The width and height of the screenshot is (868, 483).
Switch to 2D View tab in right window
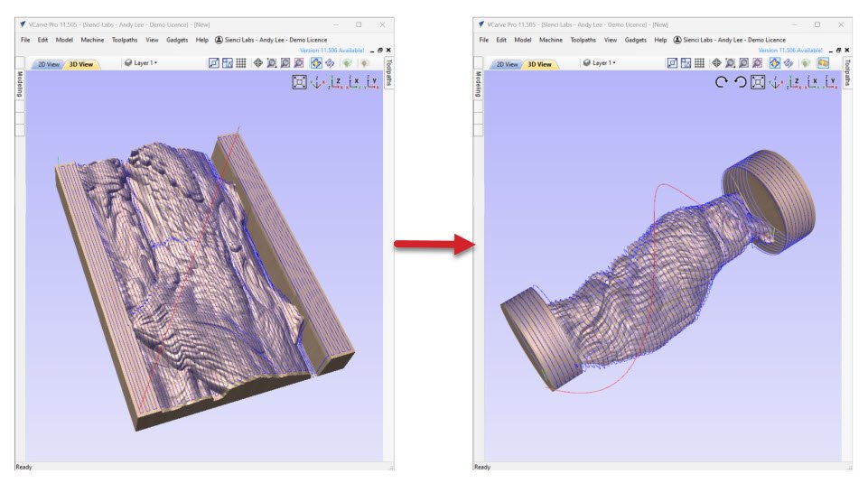(x=506, y=64)
